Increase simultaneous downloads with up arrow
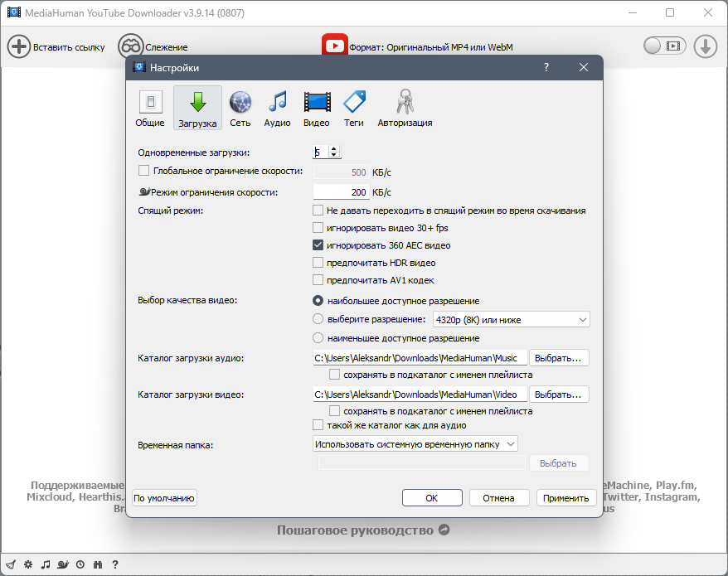Viewport: 728px width, 576px height. pos(334,149)
